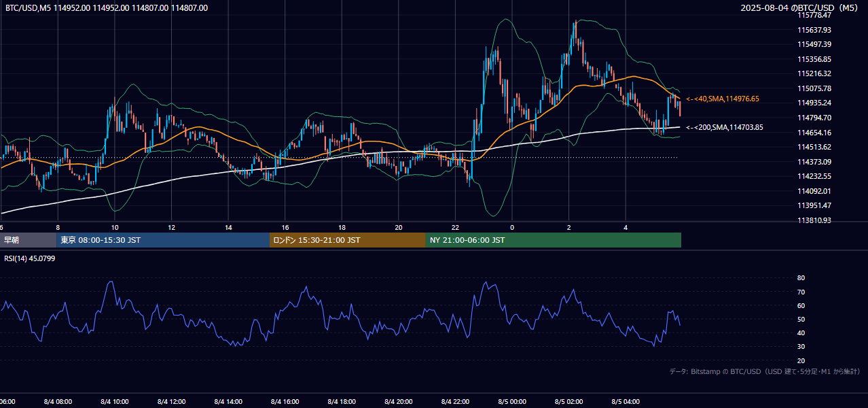
Task: Click RSI scale level 70
Action: tap(801, 292)
